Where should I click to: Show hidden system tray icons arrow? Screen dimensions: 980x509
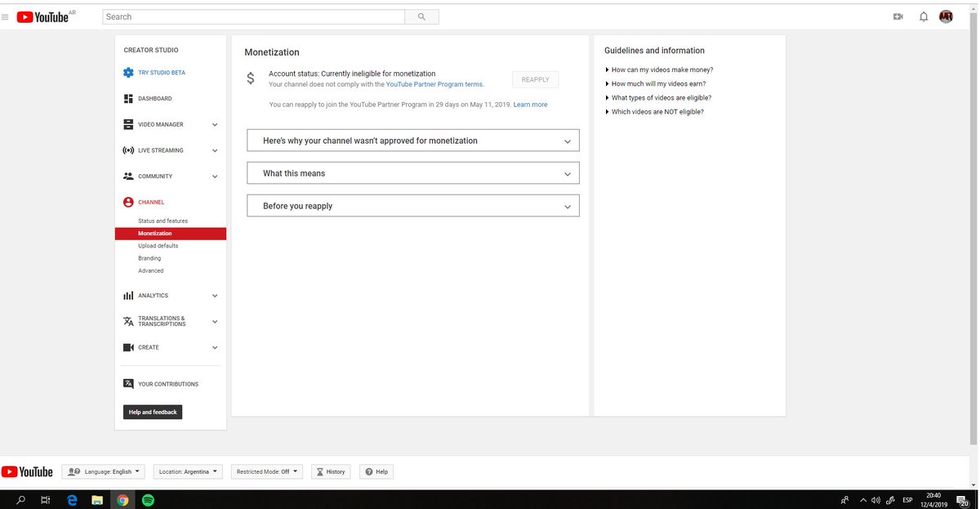[x=863, y=500]
